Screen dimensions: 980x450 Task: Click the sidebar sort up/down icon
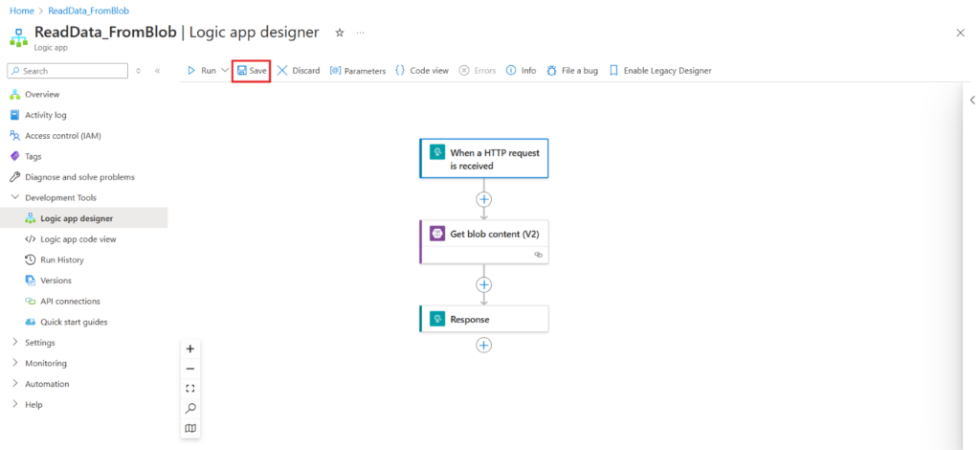click(x=138, y=71)
